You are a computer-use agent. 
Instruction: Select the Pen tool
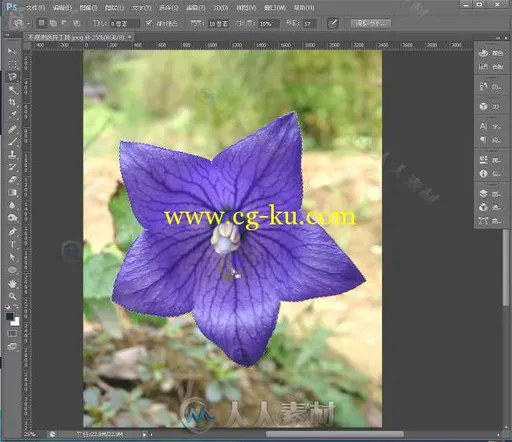(x=12, y=232)
